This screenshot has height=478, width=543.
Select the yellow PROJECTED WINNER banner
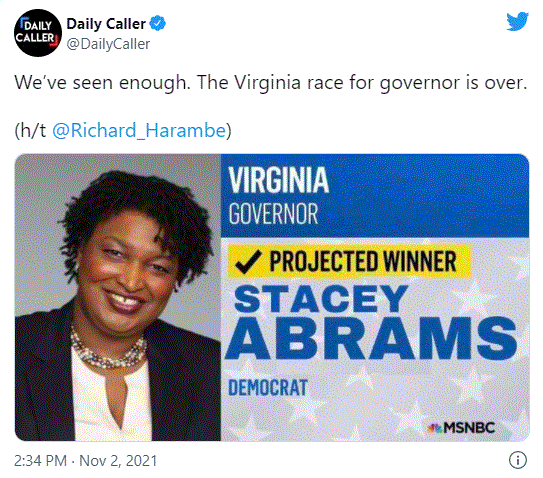point(349,262)
